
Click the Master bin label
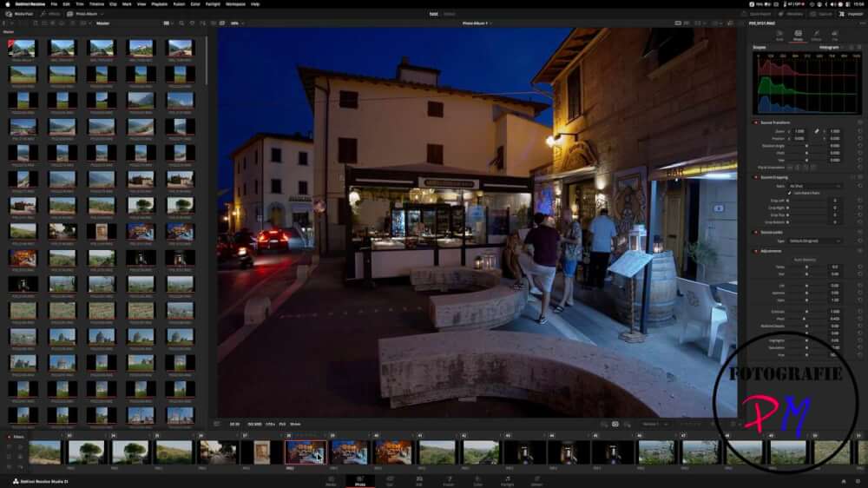(x=103, y=23)
